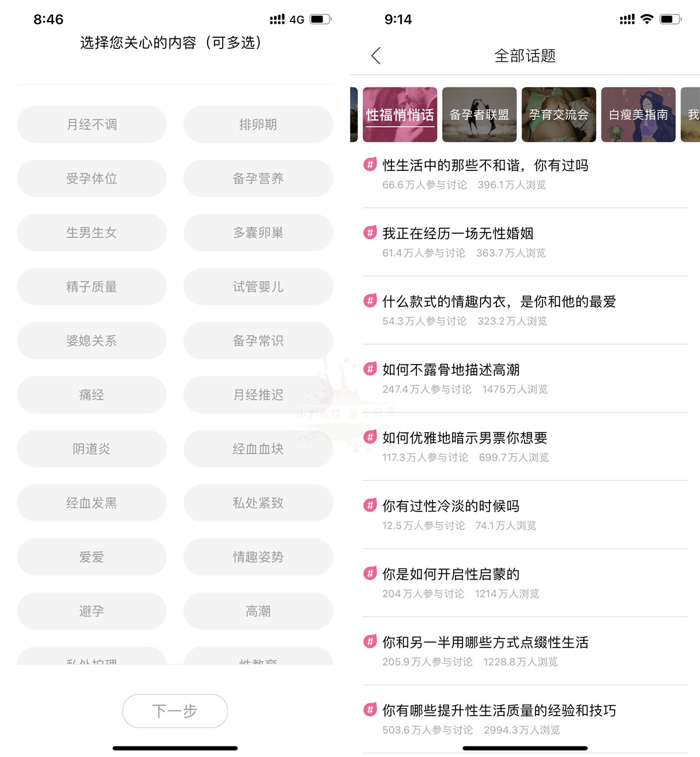This screenshot has width=700, height=757.
Task: Tap the WiFi status icon
Action: coord(646,19)
